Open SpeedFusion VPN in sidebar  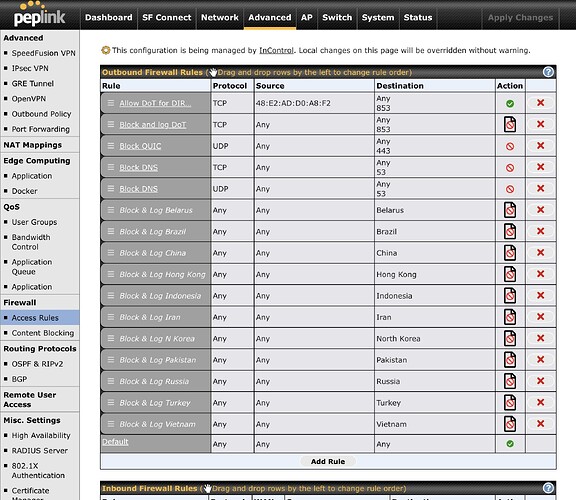(43, 53)
